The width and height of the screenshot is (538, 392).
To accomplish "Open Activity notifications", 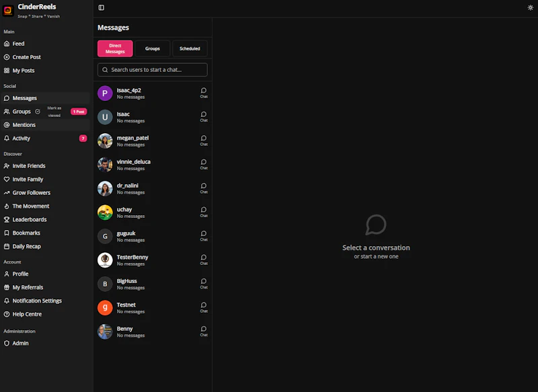I will 45,139.
